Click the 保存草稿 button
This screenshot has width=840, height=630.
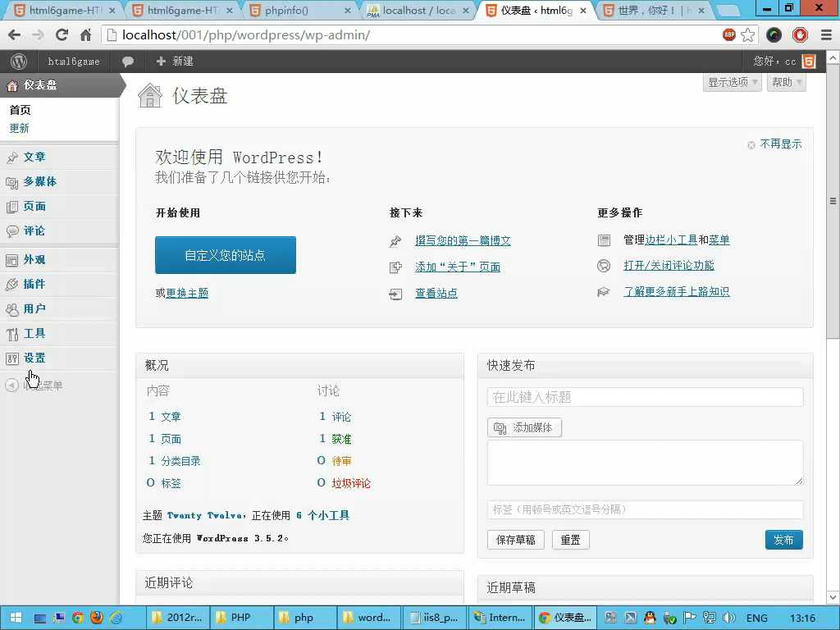pos(515,540)
